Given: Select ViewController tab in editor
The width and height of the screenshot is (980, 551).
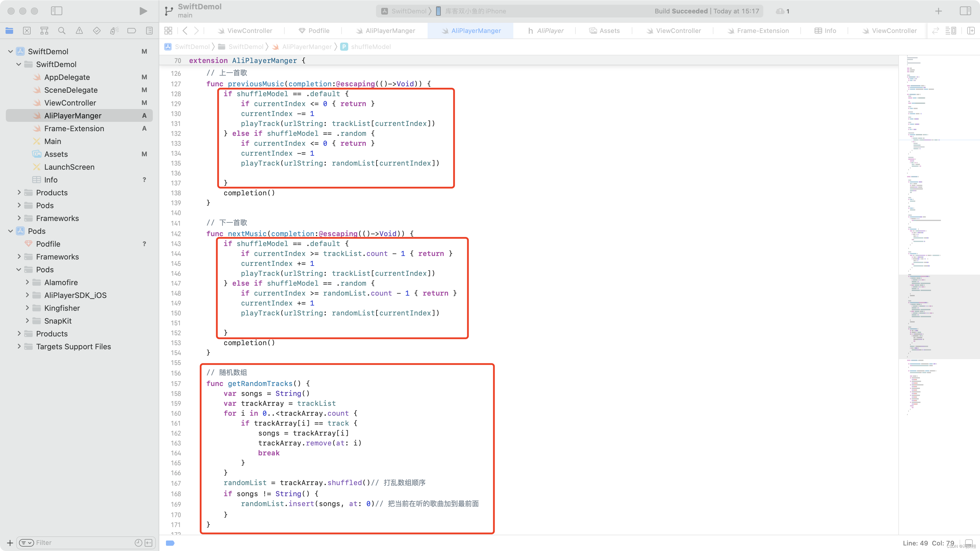Looking at the screenshot, I should pyautogui.click(x=250, y=30).
